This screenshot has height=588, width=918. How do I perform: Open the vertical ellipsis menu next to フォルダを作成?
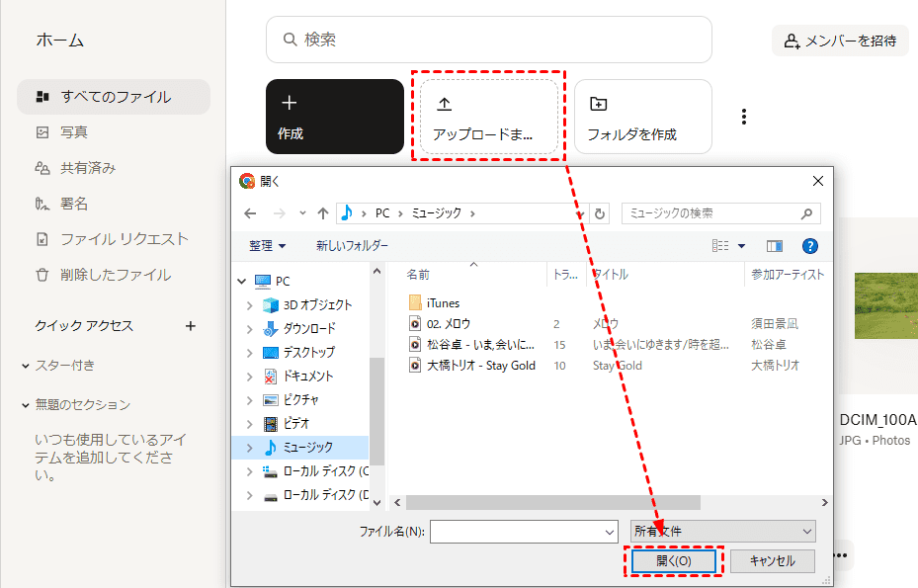pyautogui.click(x=743, y=116)
